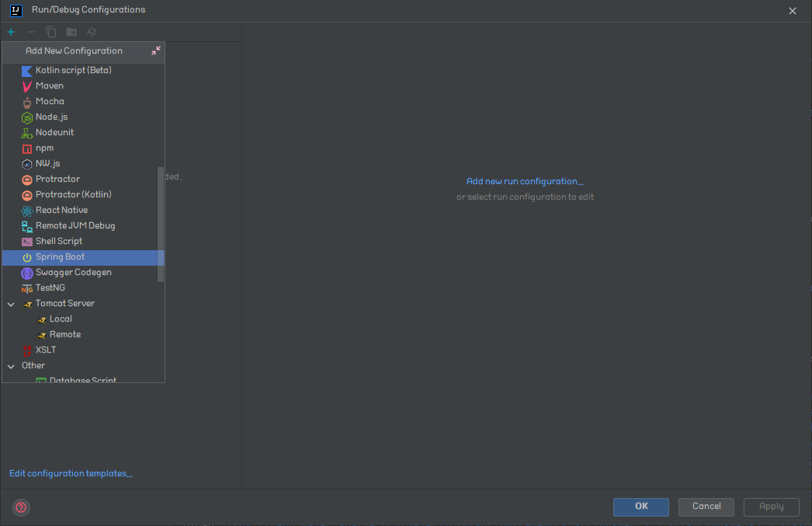Select the React Native label
Screen dimensions: 812x526
click(x=61, y=211)
